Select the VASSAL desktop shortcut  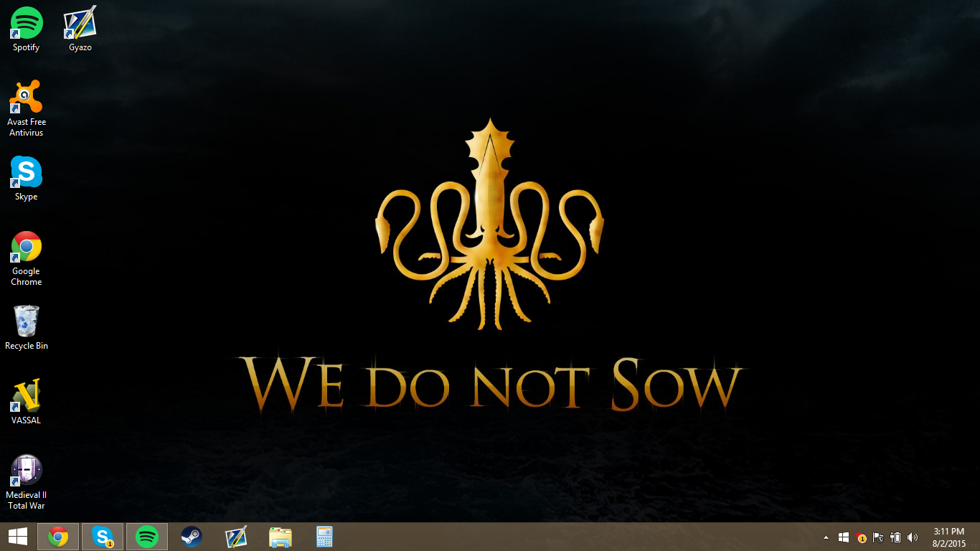point(27,402)
